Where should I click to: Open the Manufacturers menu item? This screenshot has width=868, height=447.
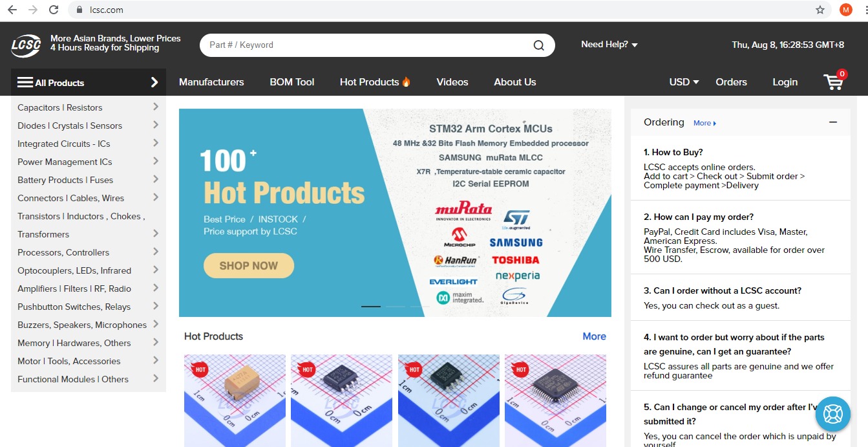211,82
